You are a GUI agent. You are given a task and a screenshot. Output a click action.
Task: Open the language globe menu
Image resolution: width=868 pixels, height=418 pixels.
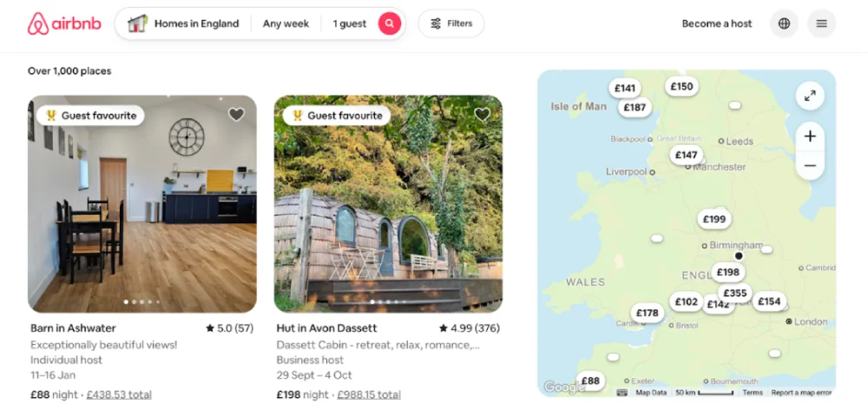[784, 23]
